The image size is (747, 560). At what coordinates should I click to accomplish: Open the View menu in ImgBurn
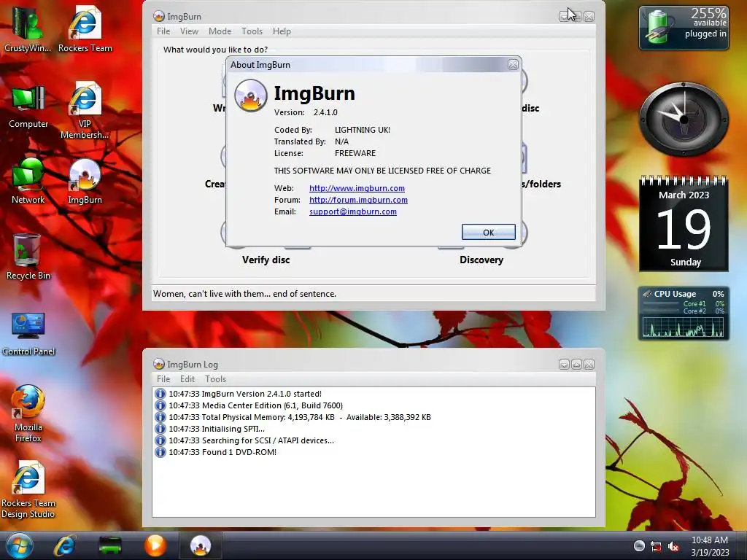click(189, 31)
